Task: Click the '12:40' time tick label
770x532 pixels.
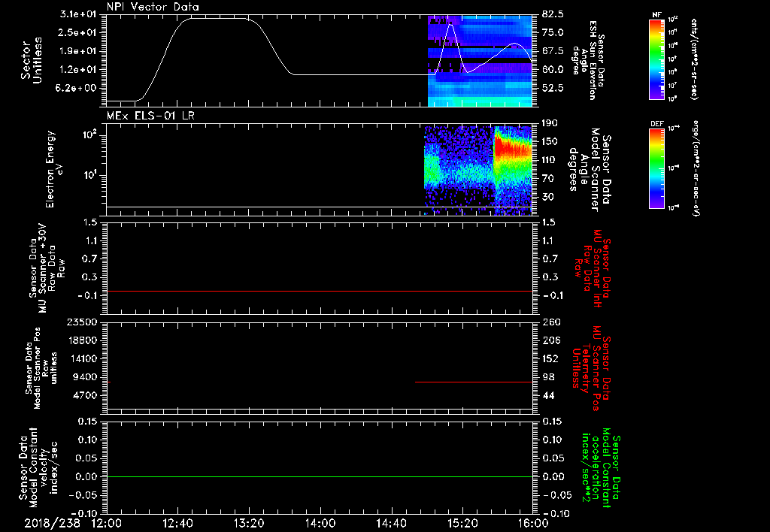Action: pyautogui.click(x=177, y=524)
